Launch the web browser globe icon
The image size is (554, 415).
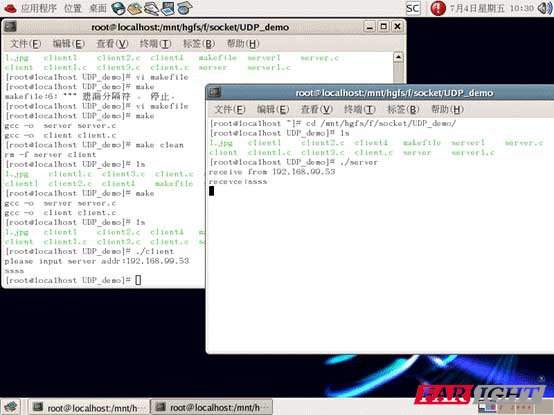pyautogui.click(x=118, y=8)
